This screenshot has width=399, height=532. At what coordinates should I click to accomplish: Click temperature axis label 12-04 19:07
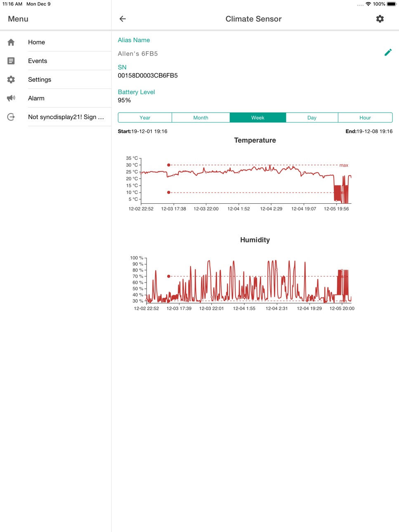point(304,209)
